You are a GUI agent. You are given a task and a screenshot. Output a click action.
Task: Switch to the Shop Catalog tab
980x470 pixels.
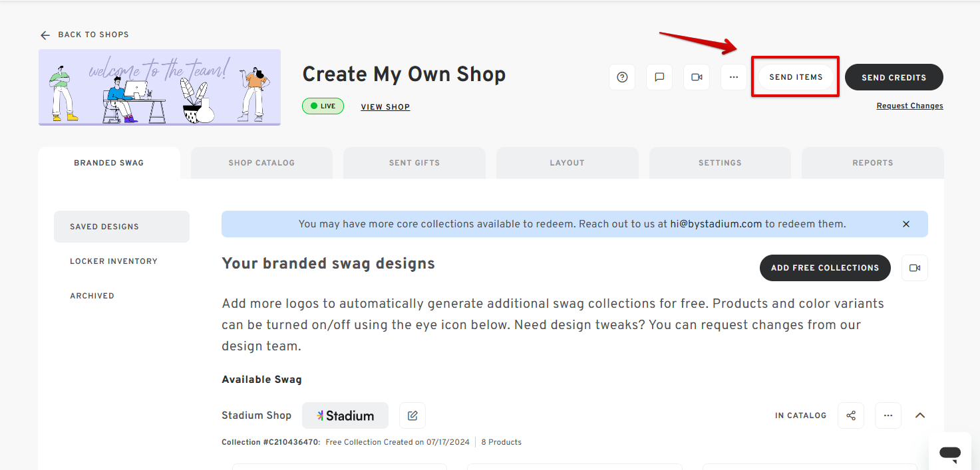tap(261, 162)
